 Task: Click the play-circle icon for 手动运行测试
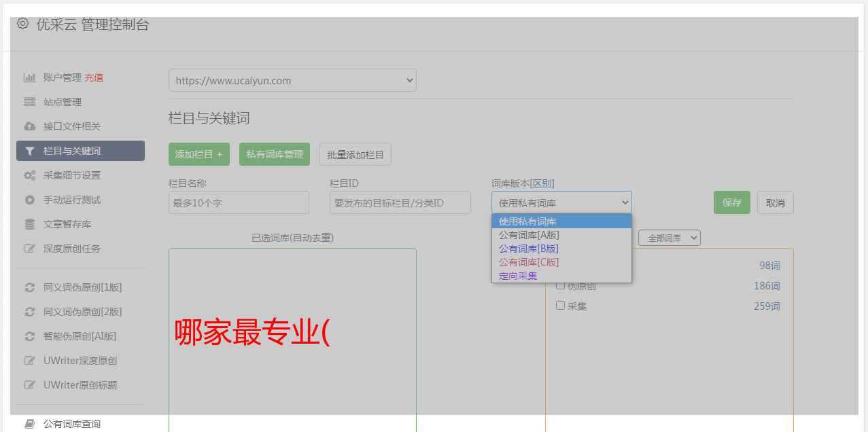point(29,200)
